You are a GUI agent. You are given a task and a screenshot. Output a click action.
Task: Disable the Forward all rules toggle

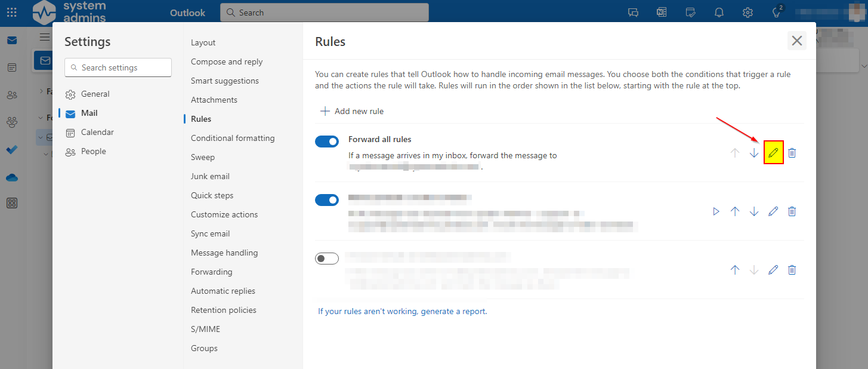[327, 142]
